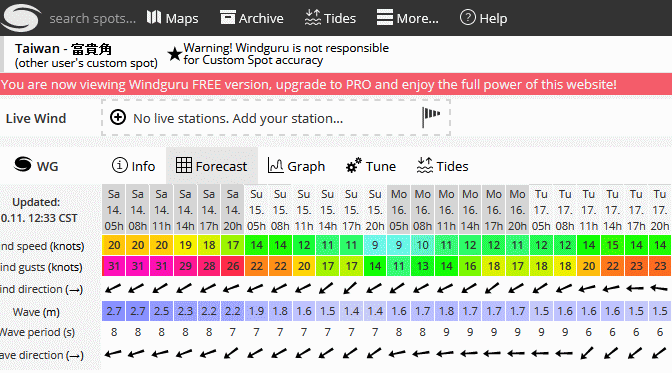Open the More hamburger menu

coord(384,18)
